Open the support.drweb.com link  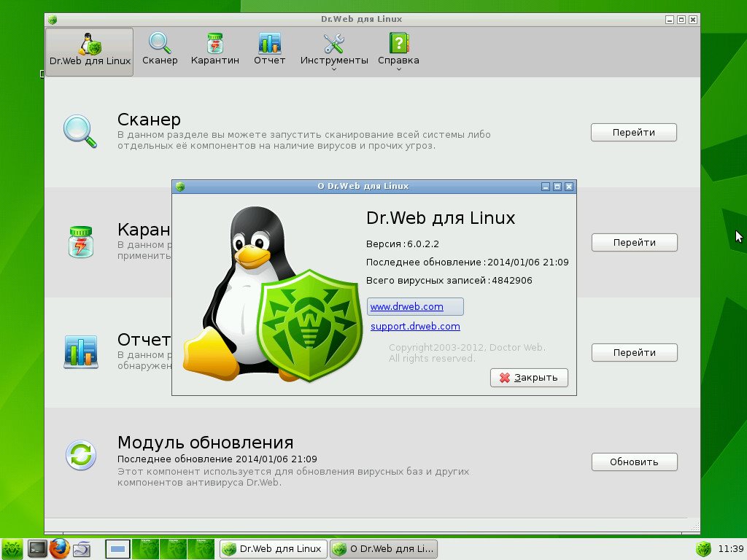point(415,326)
